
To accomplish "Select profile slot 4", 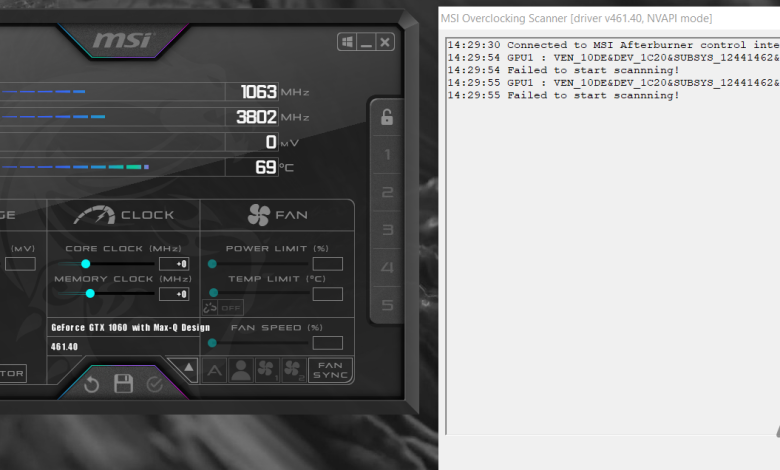I will [x=387, y=268].
